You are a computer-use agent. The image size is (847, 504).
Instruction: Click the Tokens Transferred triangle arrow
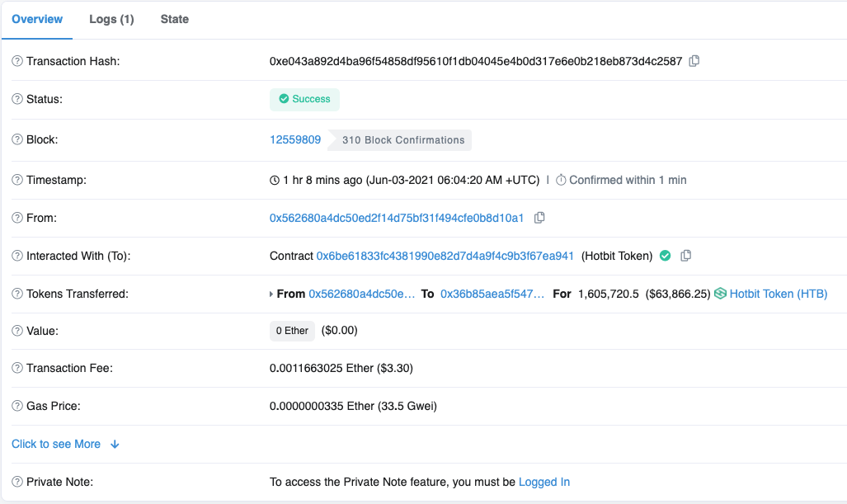pyautogui.click(x=271, y=294)
